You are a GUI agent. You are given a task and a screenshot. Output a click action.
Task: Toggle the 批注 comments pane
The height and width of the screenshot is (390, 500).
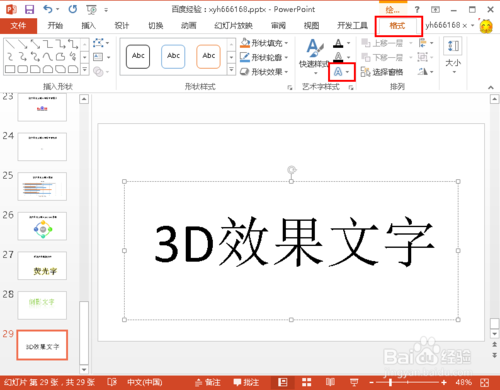[246, 382]
